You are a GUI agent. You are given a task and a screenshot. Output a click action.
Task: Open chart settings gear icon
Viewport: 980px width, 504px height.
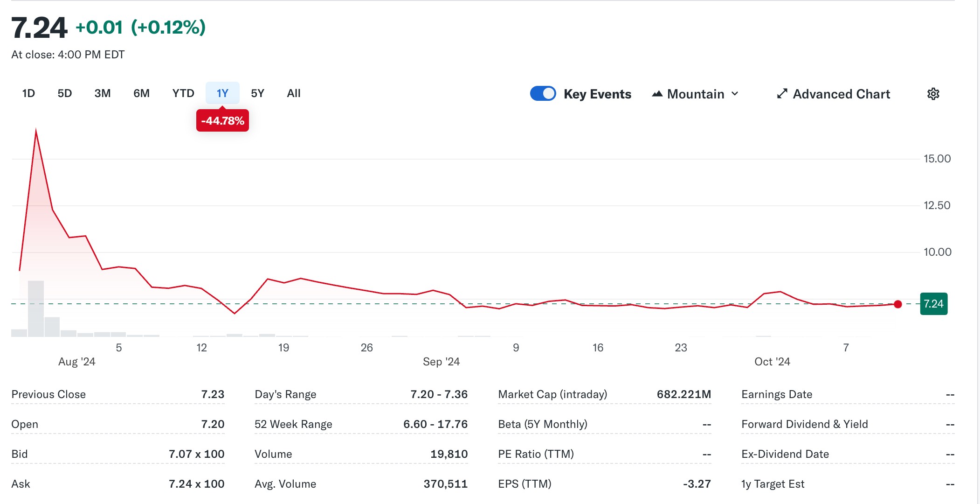tap(933, 94)
